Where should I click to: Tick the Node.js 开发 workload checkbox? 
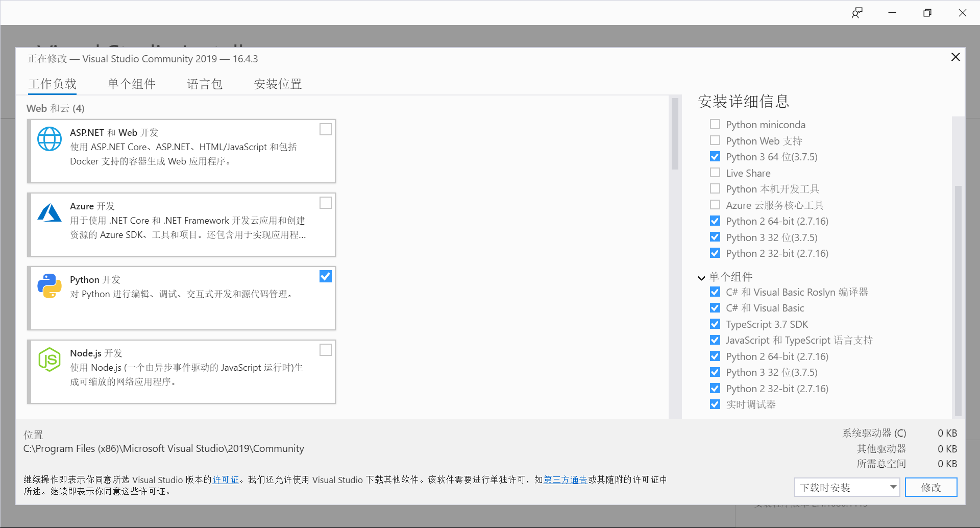coord(325,350)
